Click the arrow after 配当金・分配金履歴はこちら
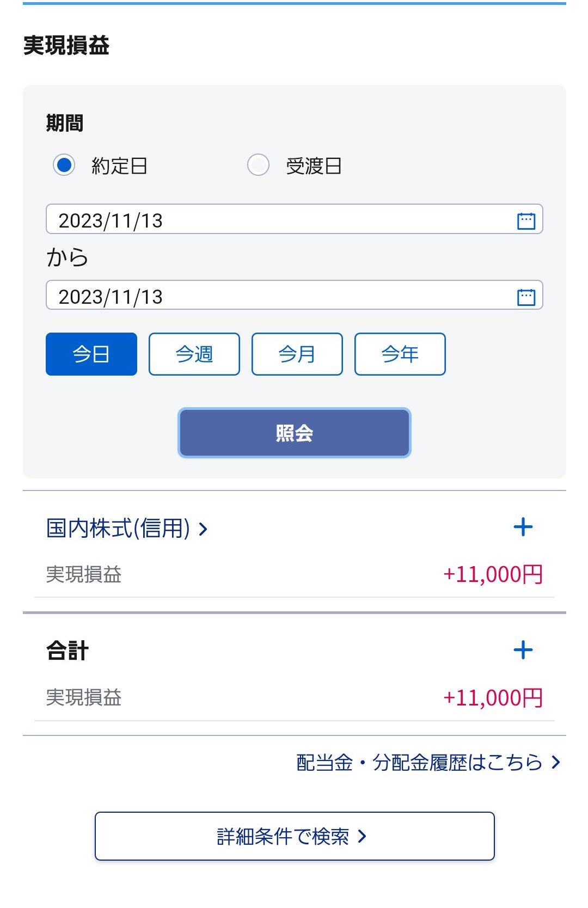588x908 pixels. [x=556, y=762]
